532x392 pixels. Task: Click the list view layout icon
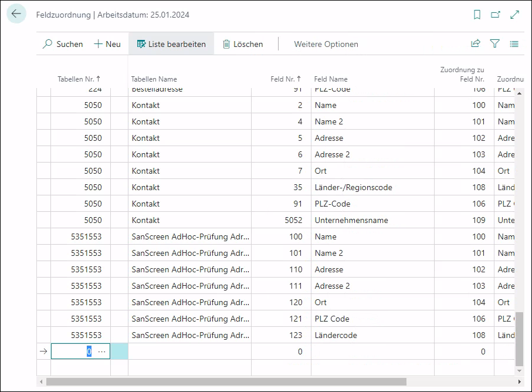click(514, 44)
